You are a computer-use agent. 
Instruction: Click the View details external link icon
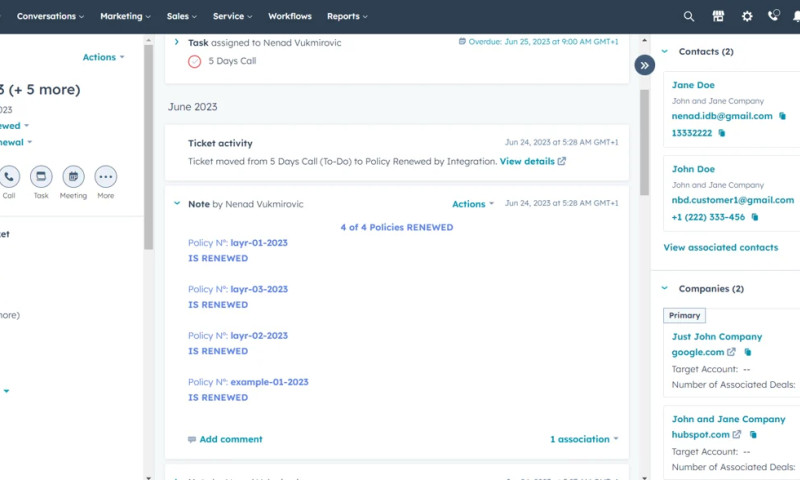pos(562,161)
